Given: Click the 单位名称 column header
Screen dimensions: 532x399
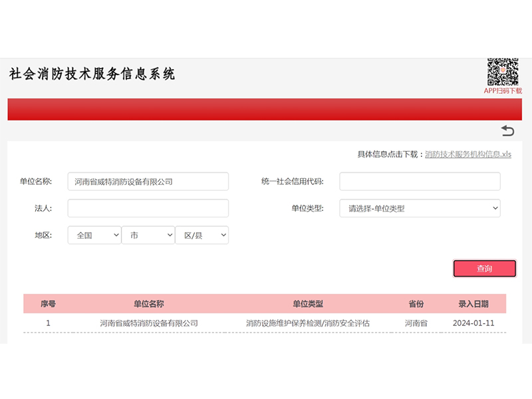Looking at the screenshot, I should coord(149,304).
